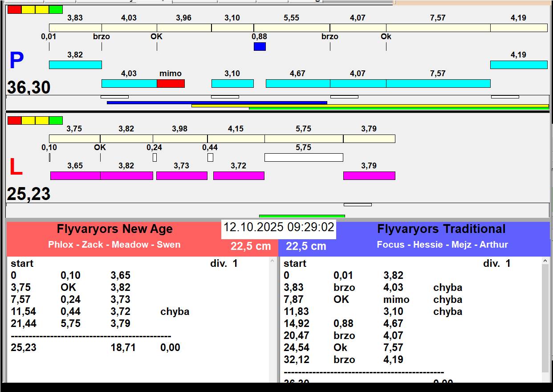Viewport: 553px width, 392px height.
Task: Click the magenta 3,79 run bar
Action: pos(369,176)
